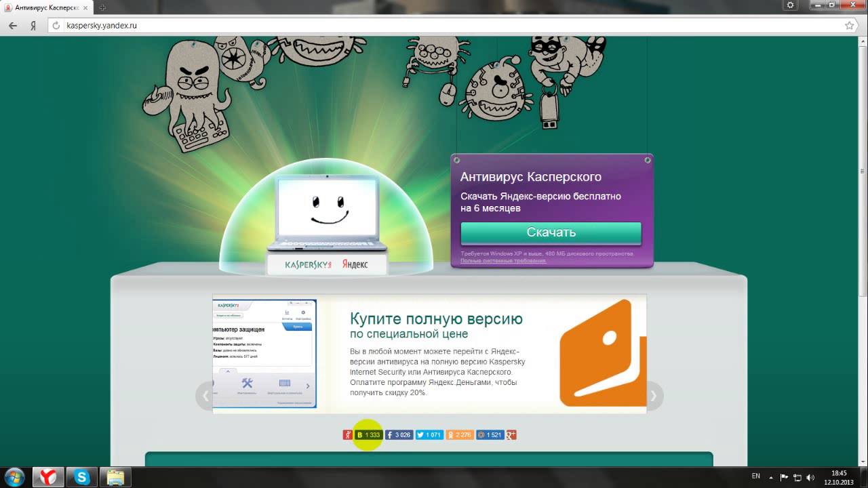This screenshot has height=488, width=868.
Task: Open the Windows Start menu
Action: [x=14, y=477]
